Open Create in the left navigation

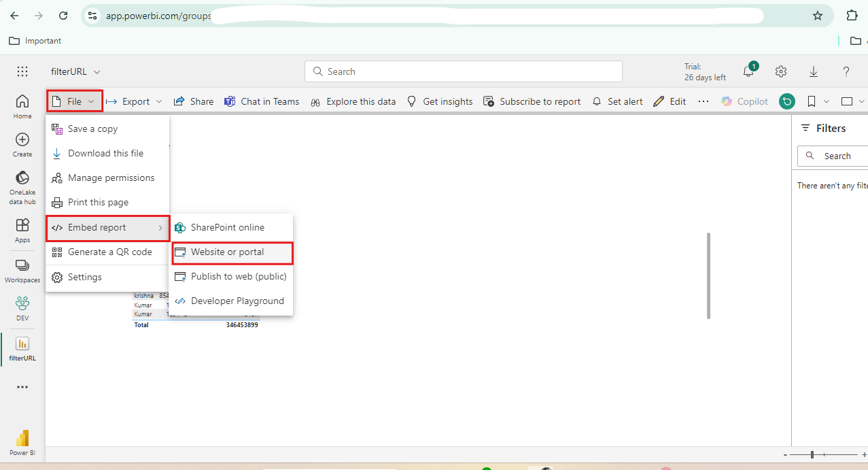(22, 144)
